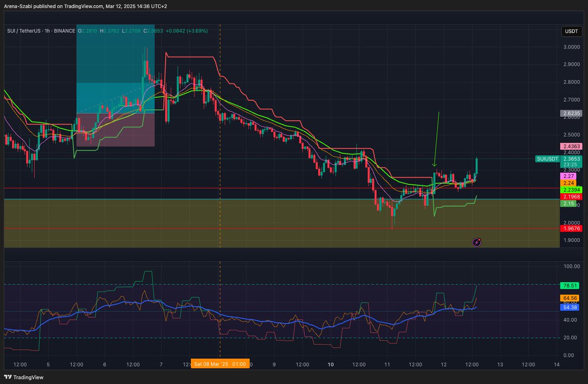This screenshot has height=384, width=588.
Task: Click the orange 2.24 moving average label
Action: coord(568,183)
